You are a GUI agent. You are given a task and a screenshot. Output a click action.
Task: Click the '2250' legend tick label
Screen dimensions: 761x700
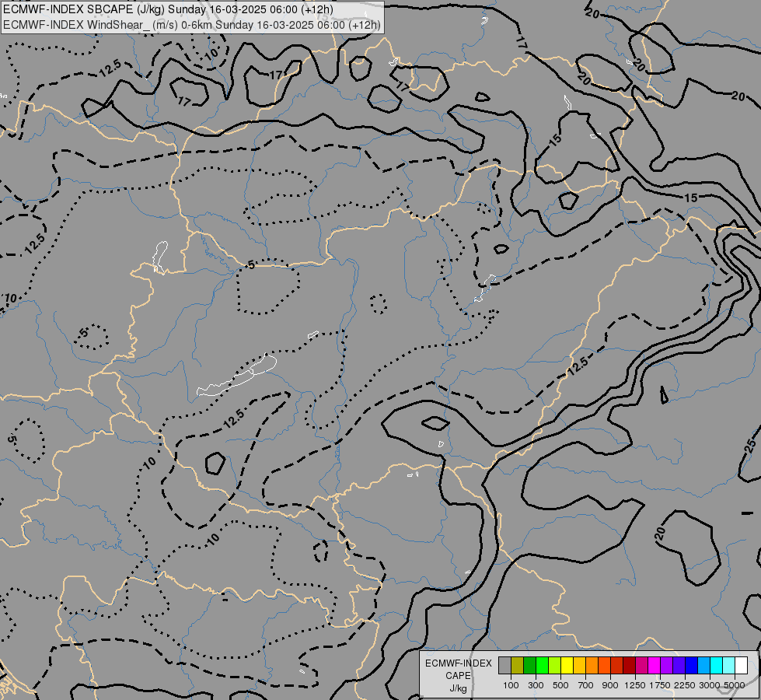pyautogui.click(x=685, y=685)
